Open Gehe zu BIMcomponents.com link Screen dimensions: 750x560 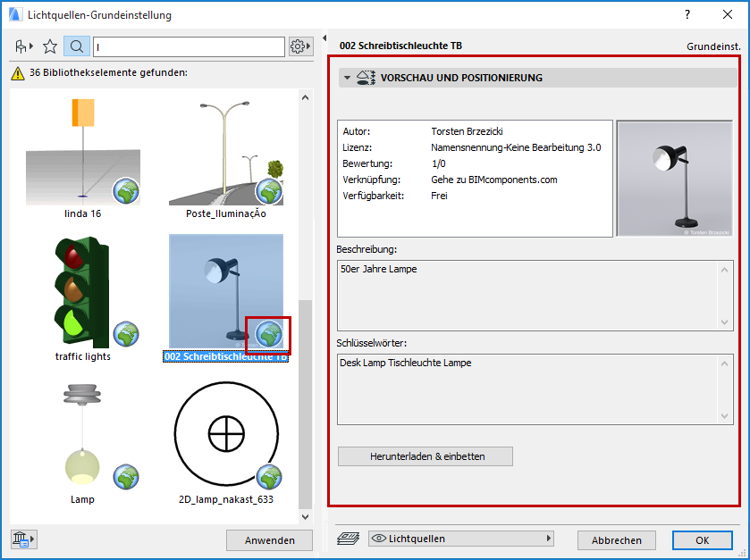pos(494,180)
